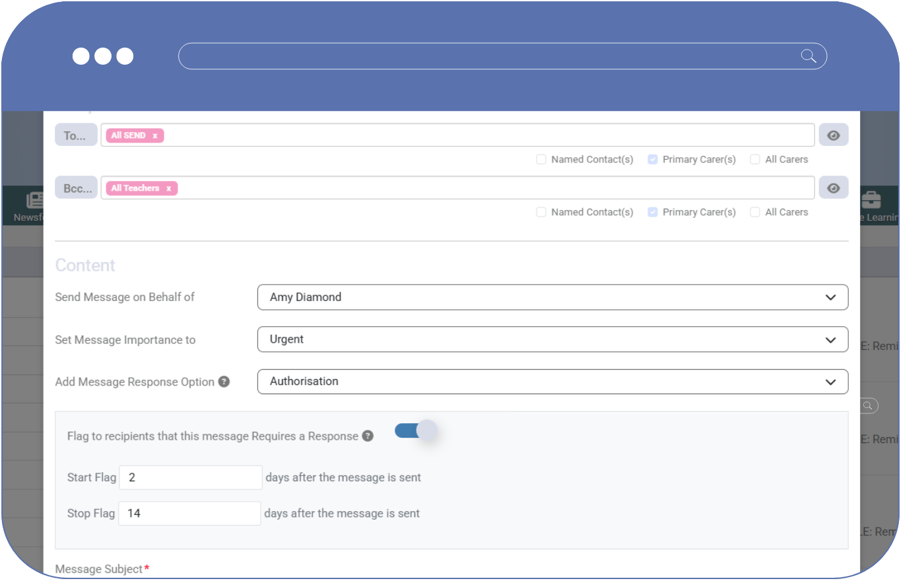
Task: Open the Send Message on Behalf of dropdown
Action: (x=552, y=297)
